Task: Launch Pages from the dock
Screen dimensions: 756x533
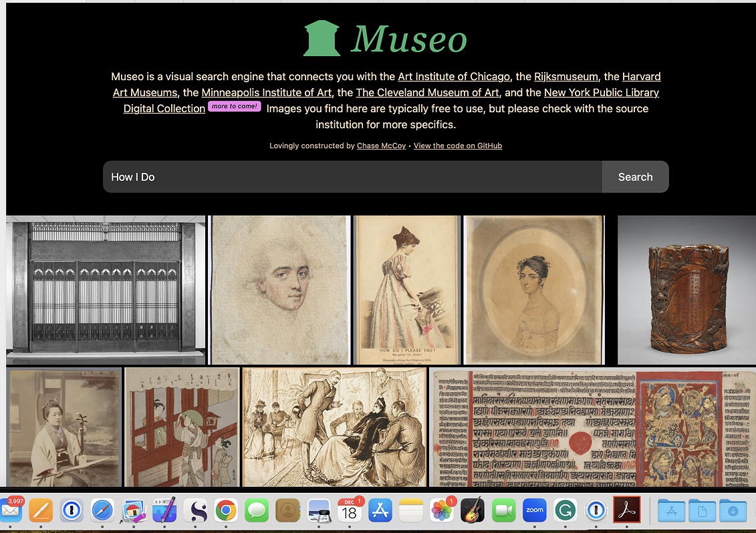Action: [41, 510]
